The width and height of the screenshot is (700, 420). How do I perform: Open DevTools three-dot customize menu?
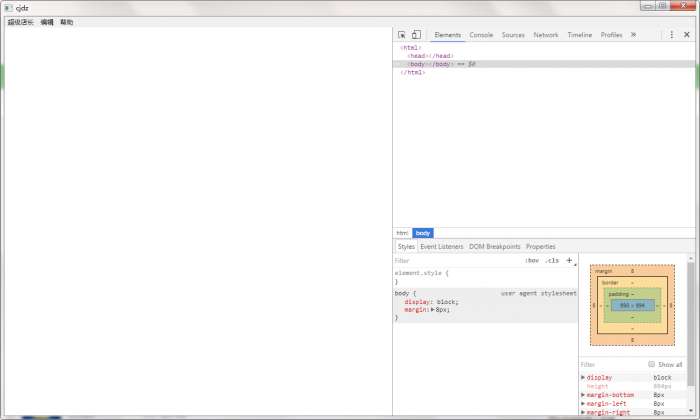coord(671,34)
